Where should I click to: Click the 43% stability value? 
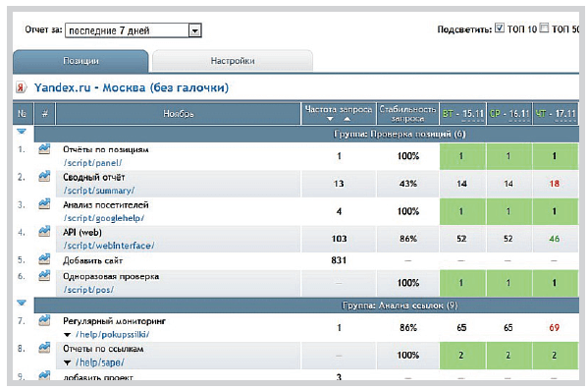point(408,184)
